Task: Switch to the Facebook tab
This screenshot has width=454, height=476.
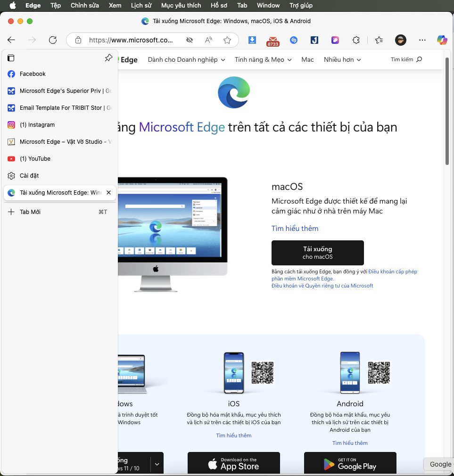Action: coord(60,74)
